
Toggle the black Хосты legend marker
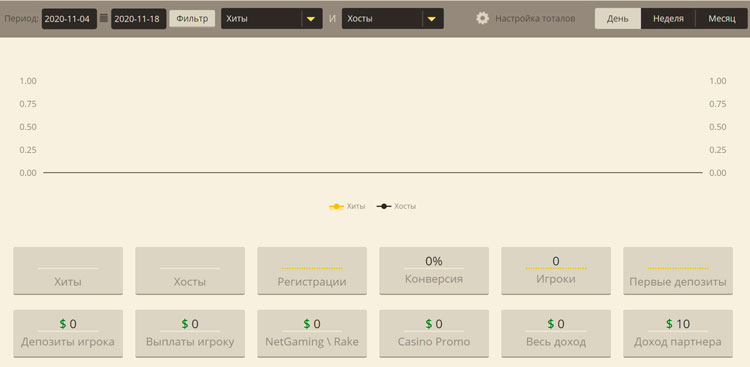(384, 206)
